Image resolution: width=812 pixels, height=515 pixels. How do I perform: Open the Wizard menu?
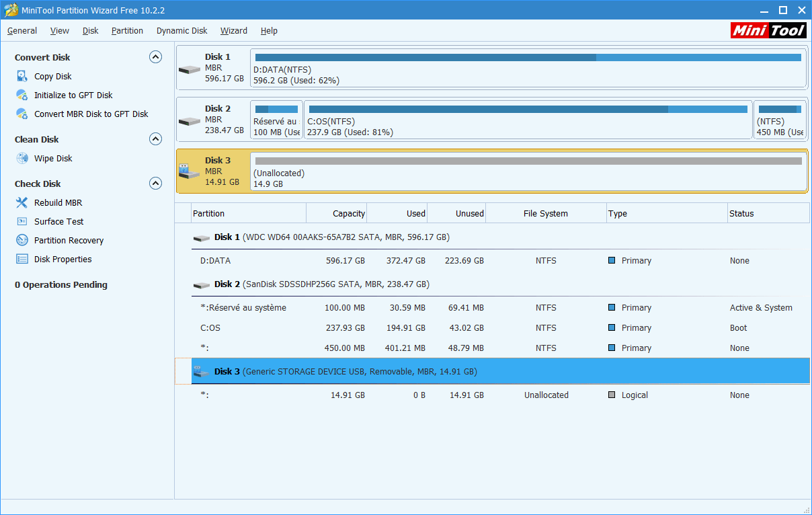(234, 30)
